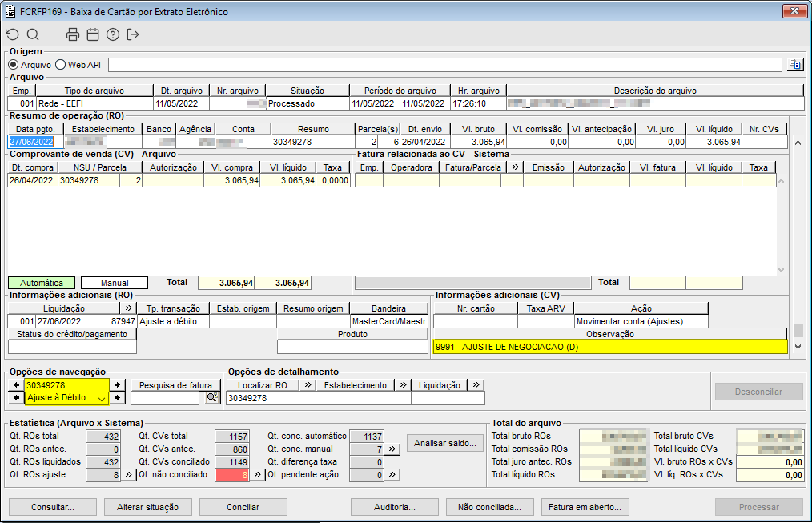Screen dimensions: 812x523
Task: Click the Tp. transação cell Ajuste a débito
Action: click(x=173, y=321)
